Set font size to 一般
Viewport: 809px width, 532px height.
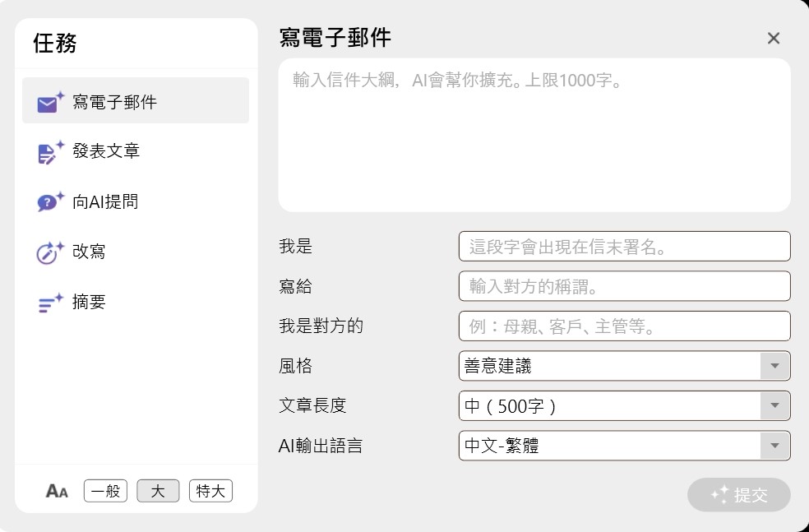(x=105, y=491)
